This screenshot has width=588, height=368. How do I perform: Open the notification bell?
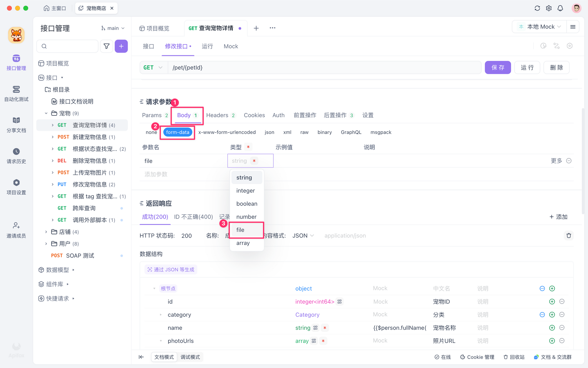click(560, 8)
